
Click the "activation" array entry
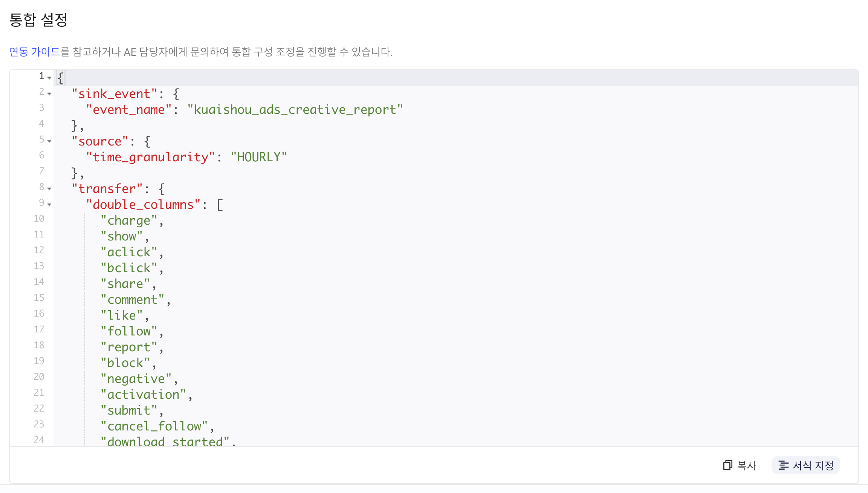pyautogui.click(x=143, y=395)
